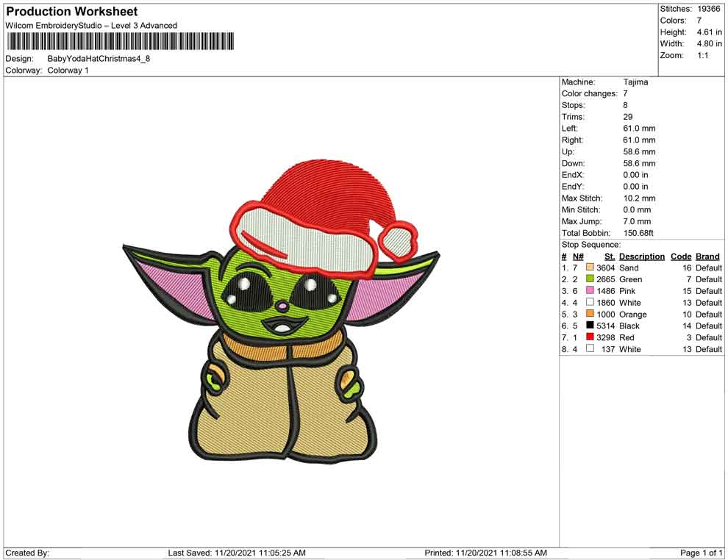The height and width of the screenshot is (560, 728).
Task: Click code 3 in the Red row
Action: [689, 337]
